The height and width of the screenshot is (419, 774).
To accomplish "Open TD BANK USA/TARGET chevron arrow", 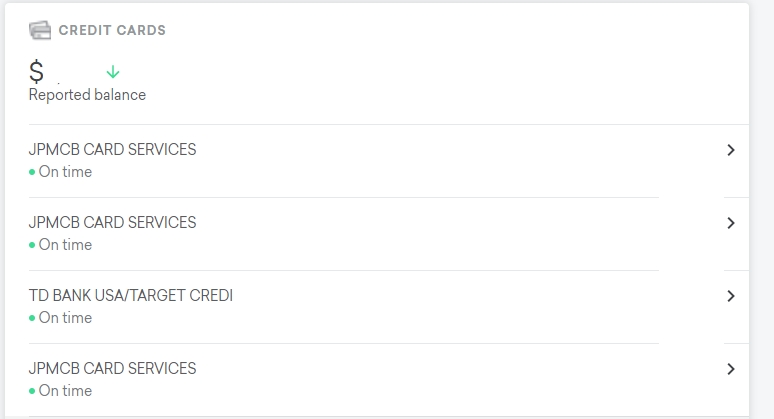I will (x=731, y=296).
